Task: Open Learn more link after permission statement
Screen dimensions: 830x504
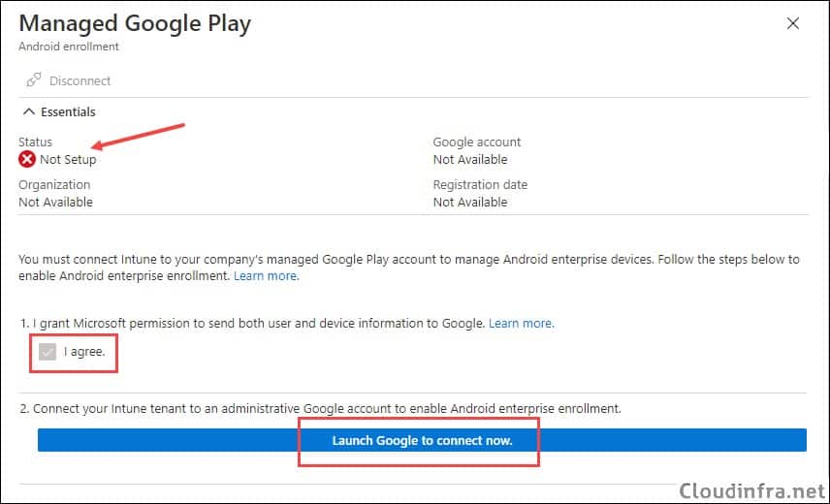Action: click(521, 323)
